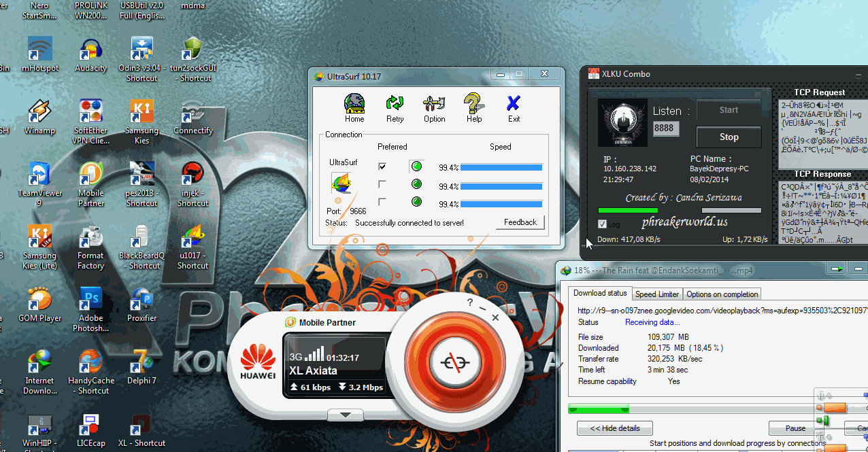
Task: Check the second Preferred server checkbox
Action: click(382, 184)
